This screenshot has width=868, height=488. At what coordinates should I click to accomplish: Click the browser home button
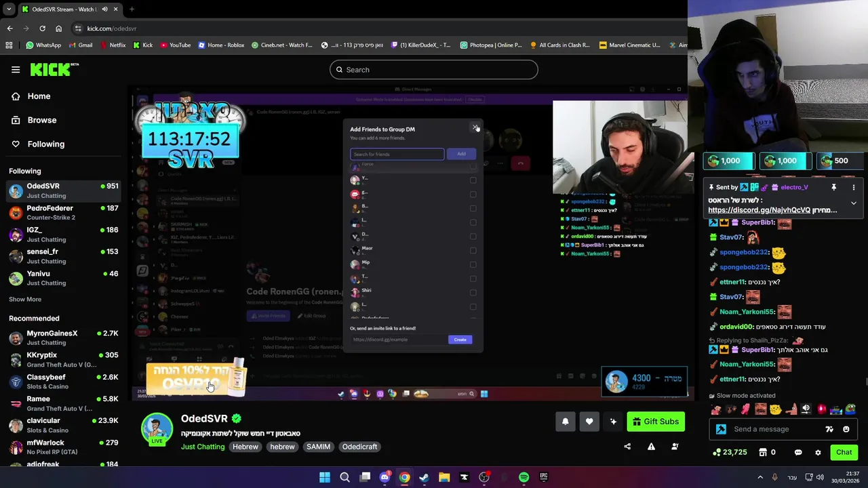tap(58, 28)
